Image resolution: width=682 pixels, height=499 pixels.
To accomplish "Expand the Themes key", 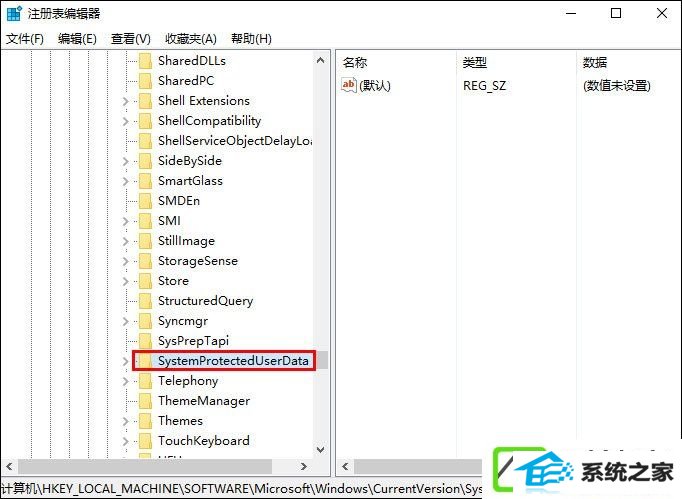I will click(125, 421).
